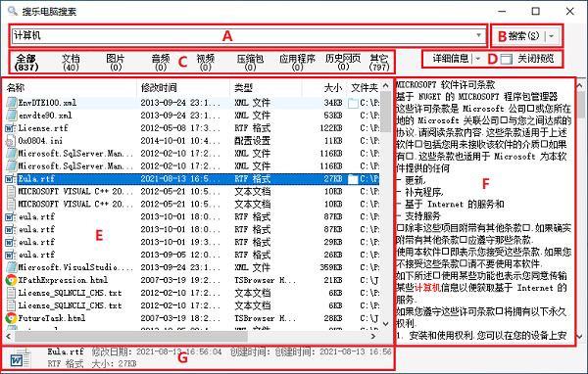The image size is (588, 374).
Task: Click the file list's scroll down arrow
Action: coord(385,324)
